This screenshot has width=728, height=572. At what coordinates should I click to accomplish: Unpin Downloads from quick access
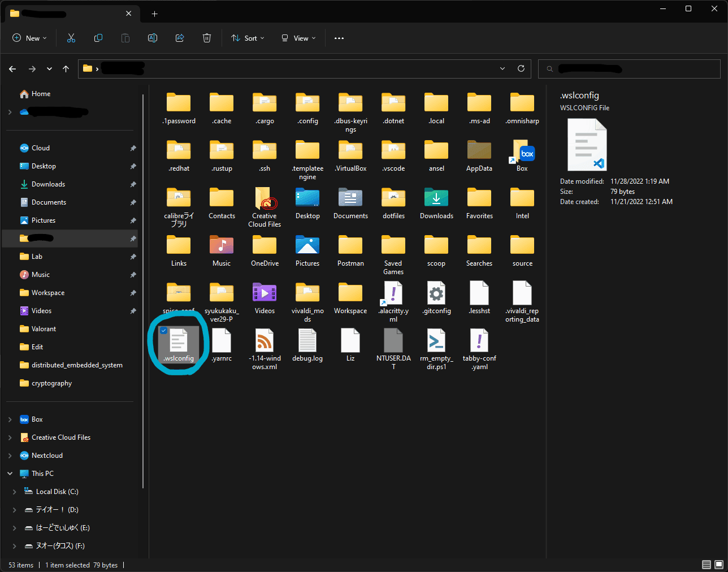coord(133,184)
